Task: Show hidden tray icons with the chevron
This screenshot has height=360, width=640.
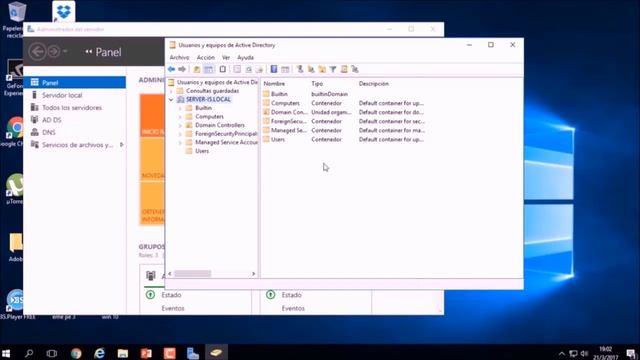Action: click(562, 353)
